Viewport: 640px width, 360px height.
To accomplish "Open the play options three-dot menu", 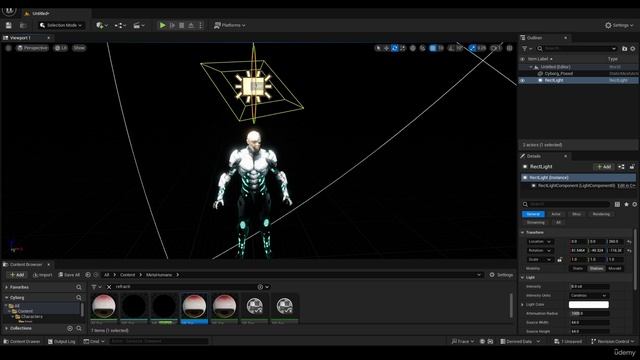I will (x=200, y=25).
